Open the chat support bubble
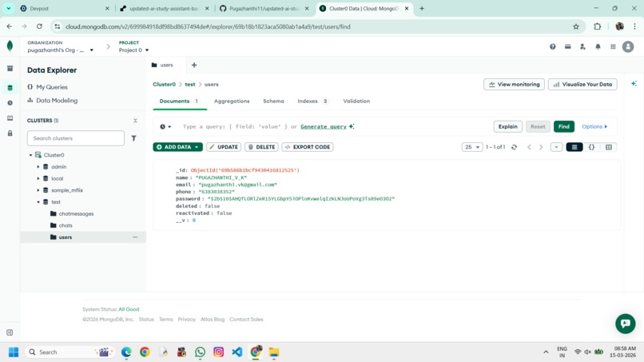Viewport: 644px width, 362px height. tap(625, 324)
